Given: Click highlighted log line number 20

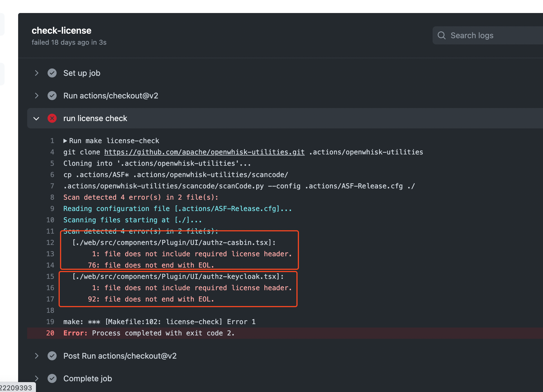Looking at the screenshot, I should click(50, 333).
